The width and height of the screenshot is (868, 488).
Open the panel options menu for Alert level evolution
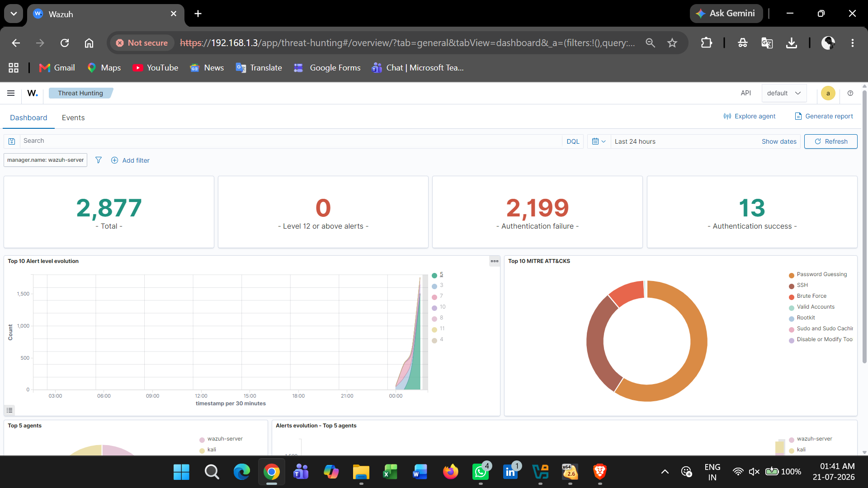[495, 261]
